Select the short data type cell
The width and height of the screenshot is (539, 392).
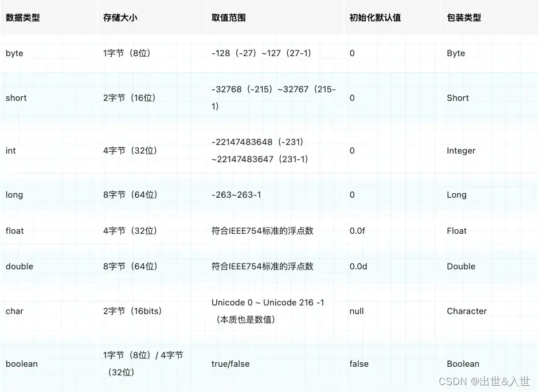pyautogui.click(x=16, y=98)
